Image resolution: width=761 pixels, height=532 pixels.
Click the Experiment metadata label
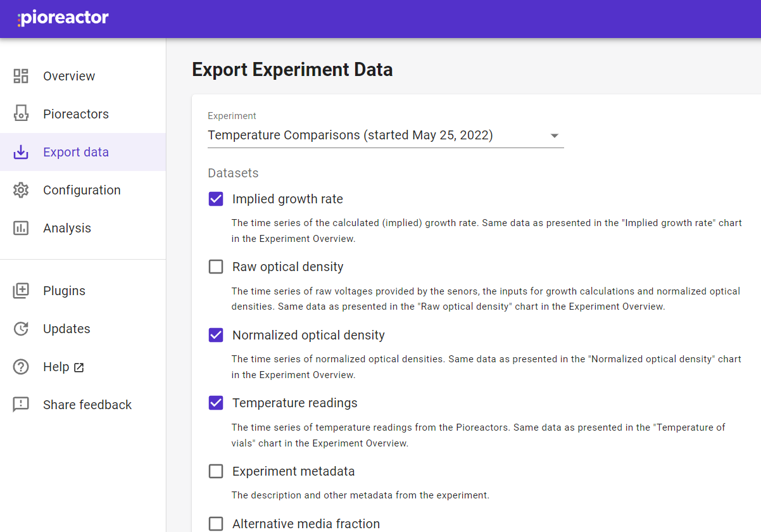coord(293,471)
